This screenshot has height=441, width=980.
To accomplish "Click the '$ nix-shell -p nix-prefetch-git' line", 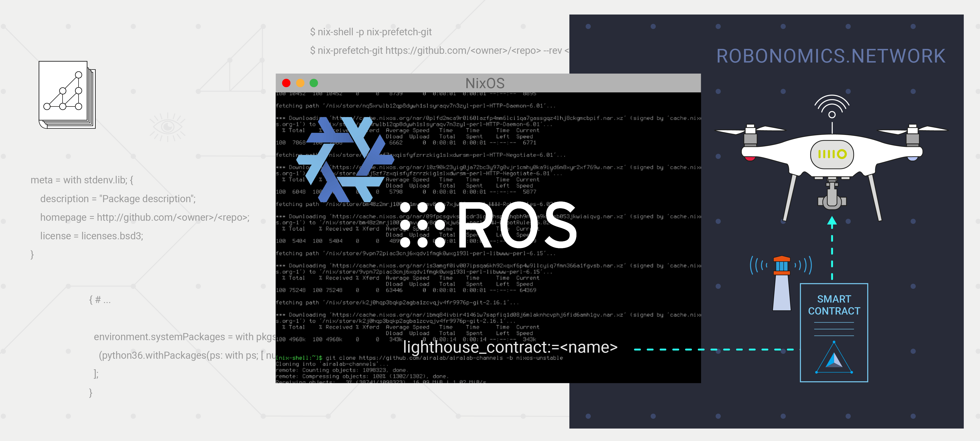I will click(x=371, y=32).
